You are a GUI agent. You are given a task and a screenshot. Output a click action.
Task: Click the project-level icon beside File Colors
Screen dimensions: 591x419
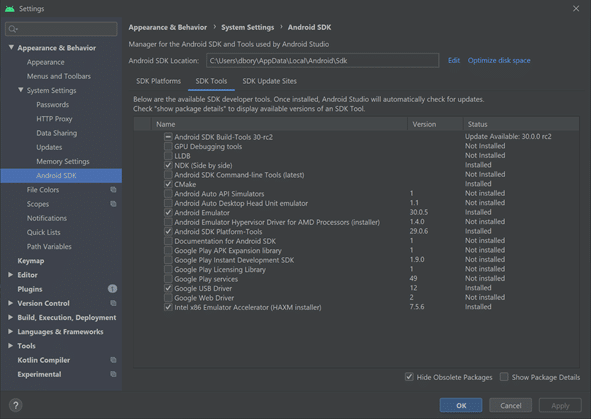coord(113,190)
